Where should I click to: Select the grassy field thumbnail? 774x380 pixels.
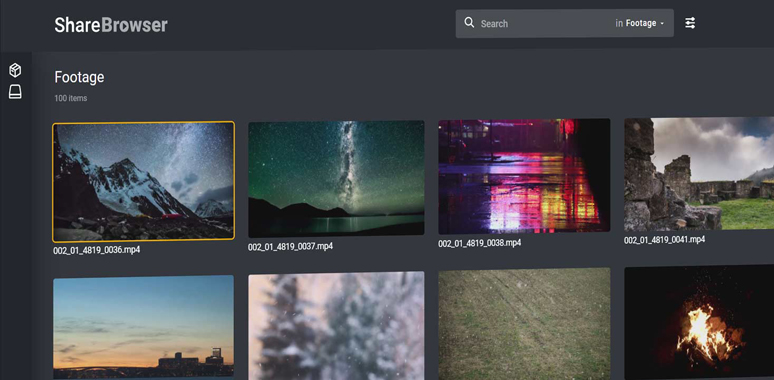click(x=524, y=324)
